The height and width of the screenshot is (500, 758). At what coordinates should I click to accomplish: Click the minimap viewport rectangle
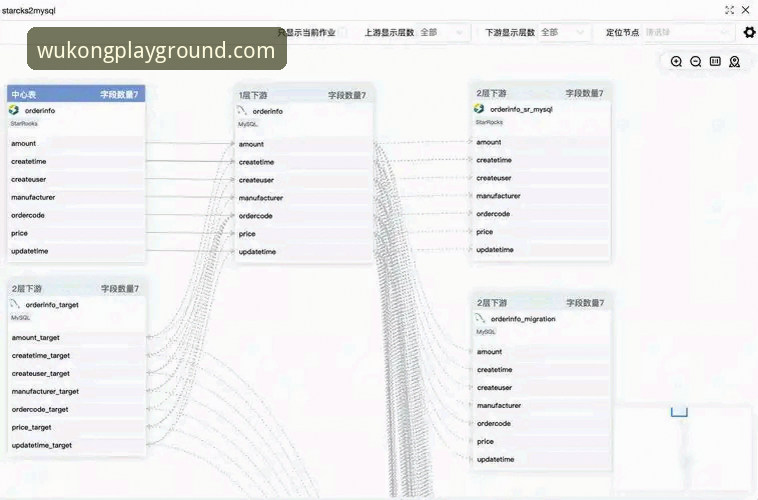[x=679, y=412]
